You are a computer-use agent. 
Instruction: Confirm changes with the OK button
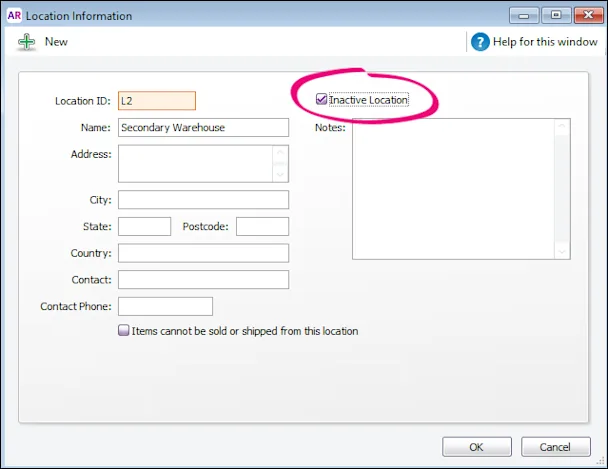tap(477, 447)
